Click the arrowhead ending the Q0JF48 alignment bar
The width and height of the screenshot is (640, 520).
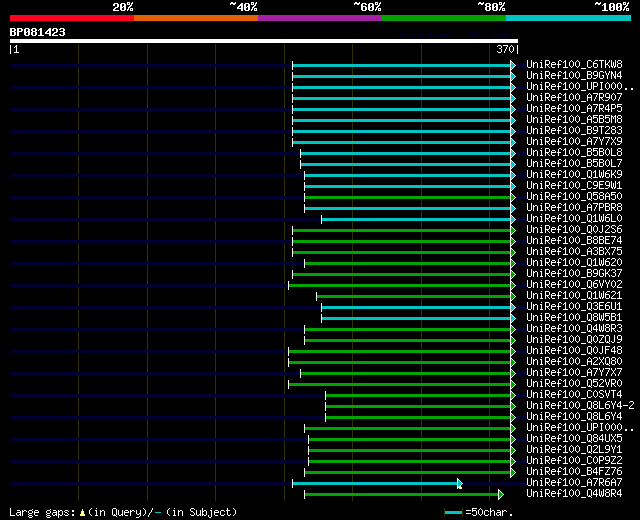(513, 351)
